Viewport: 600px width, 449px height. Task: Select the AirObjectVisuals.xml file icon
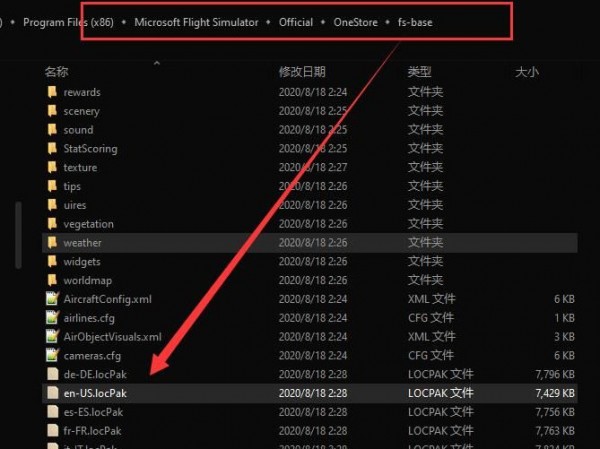(52, 337)
